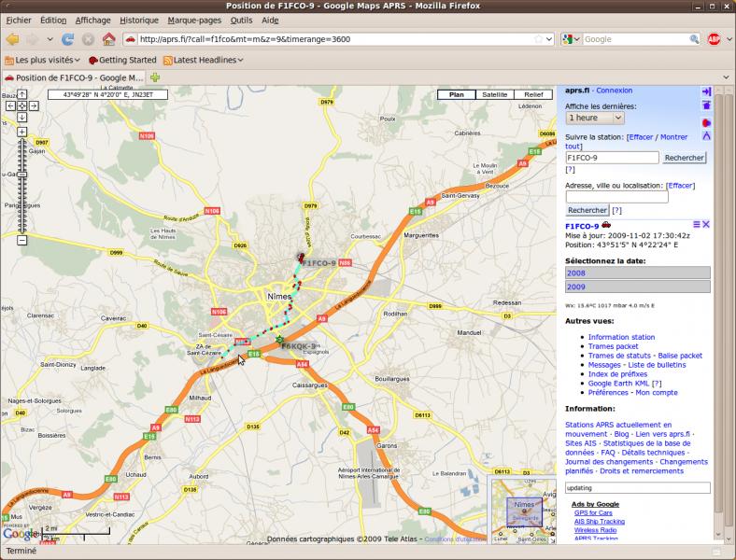
Task: Open the Outils menu
Action: click(x=241, y=21)
